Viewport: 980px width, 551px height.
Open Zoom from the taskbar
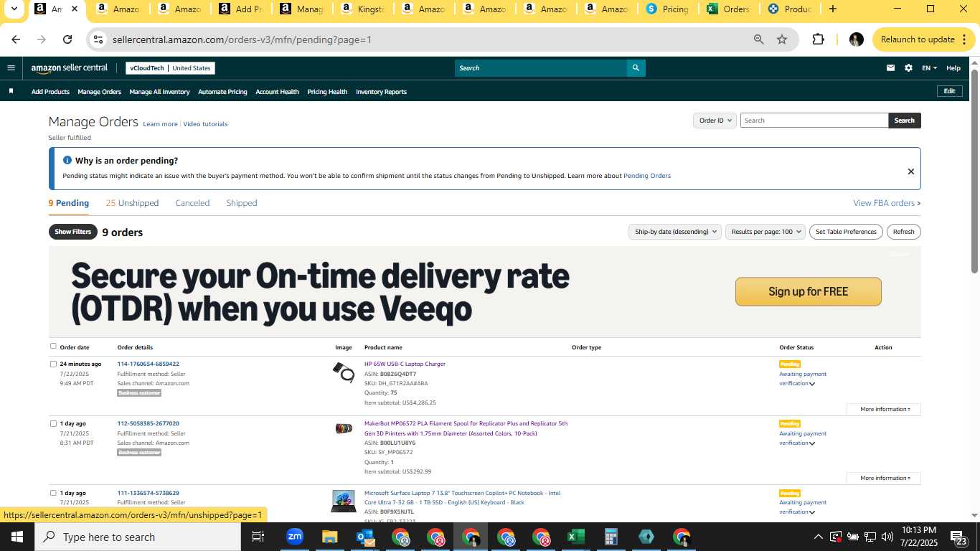tap(294, 537)
